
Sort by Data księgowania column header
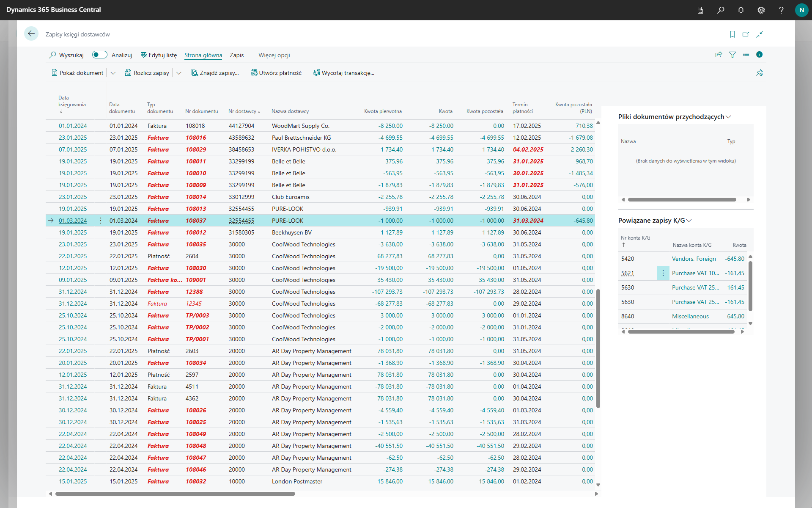[x=72, y=104]
